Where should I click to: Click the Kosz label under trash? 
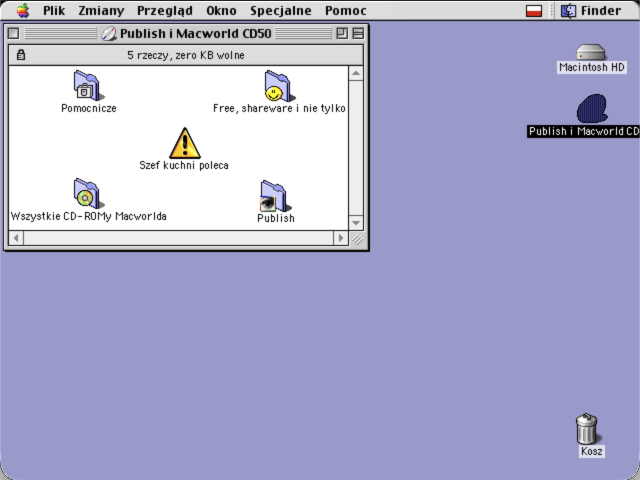point(591,451)
